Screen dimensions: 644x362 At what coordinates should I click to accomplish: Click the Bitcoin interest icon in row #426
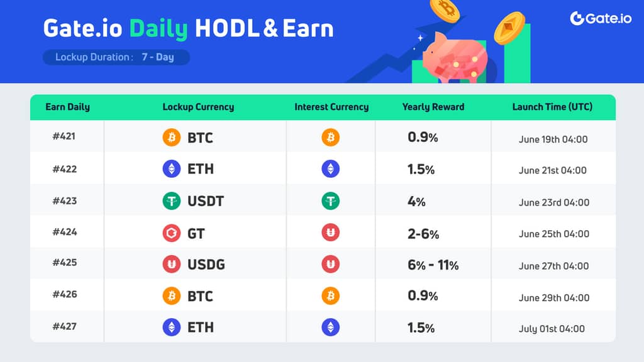pyautogui.click(x=331, y=295)
